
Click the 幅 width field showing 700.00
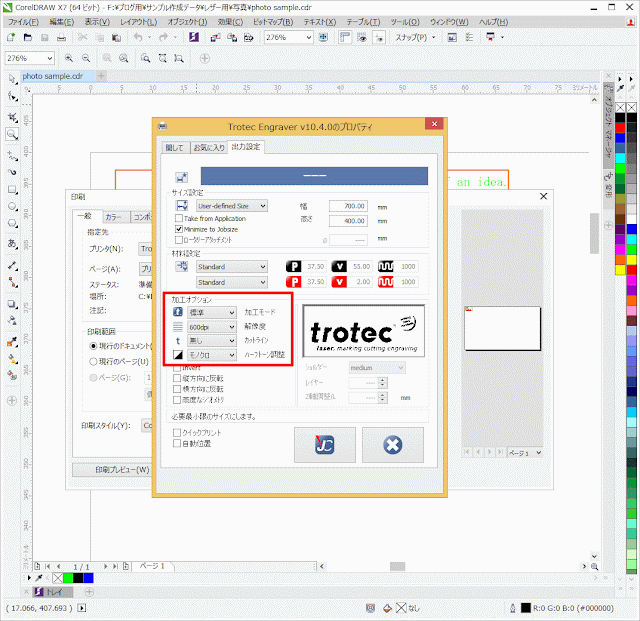(348, 206)
